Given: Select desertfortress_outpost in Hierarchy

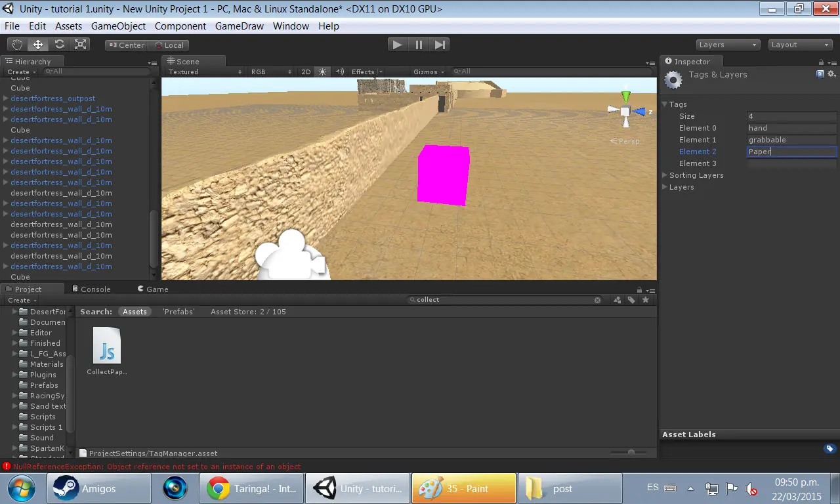Looking at the screenshot, I should click(x=52, y=98).
